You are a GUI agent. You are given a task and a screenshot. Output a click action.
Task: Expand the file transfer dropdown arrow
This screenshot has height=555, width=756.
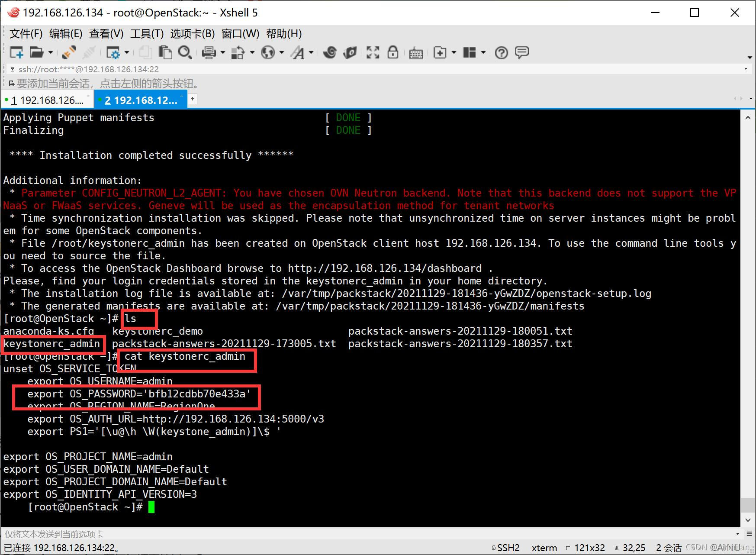[252, 53]
